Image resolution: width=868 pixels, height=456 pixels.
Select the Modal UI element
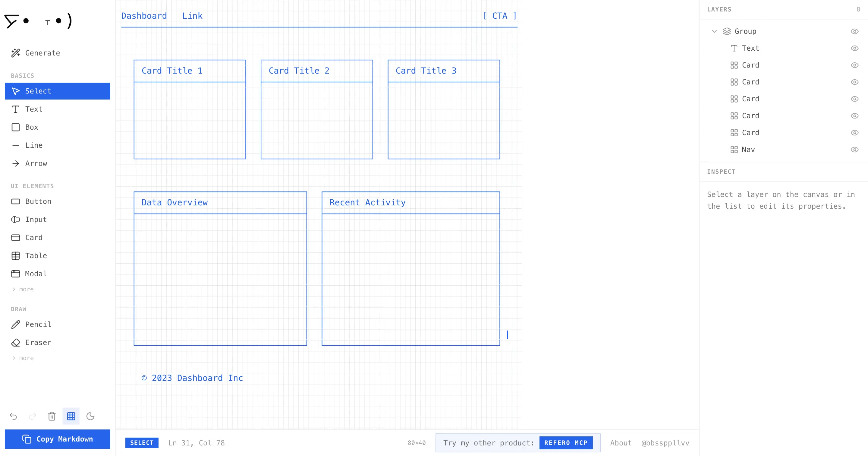pyautogui.click(x=57, y=274)
